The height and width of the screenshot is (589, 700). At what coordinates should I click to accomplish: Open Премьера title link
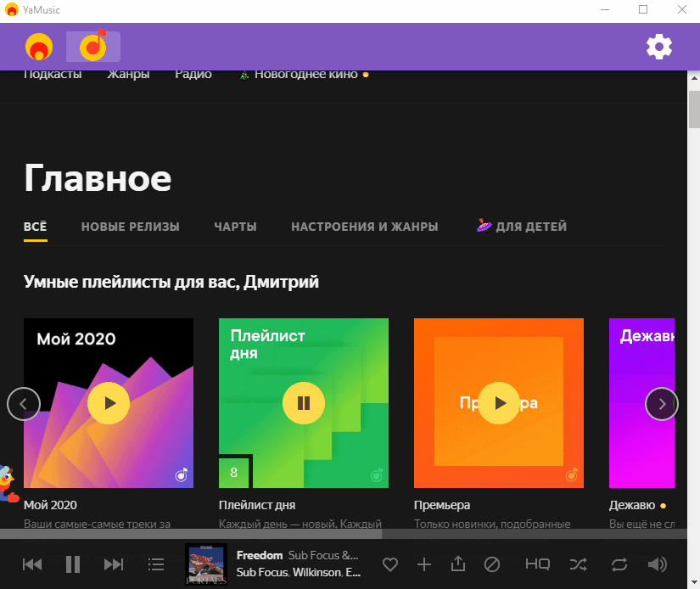tap(442, 505)
